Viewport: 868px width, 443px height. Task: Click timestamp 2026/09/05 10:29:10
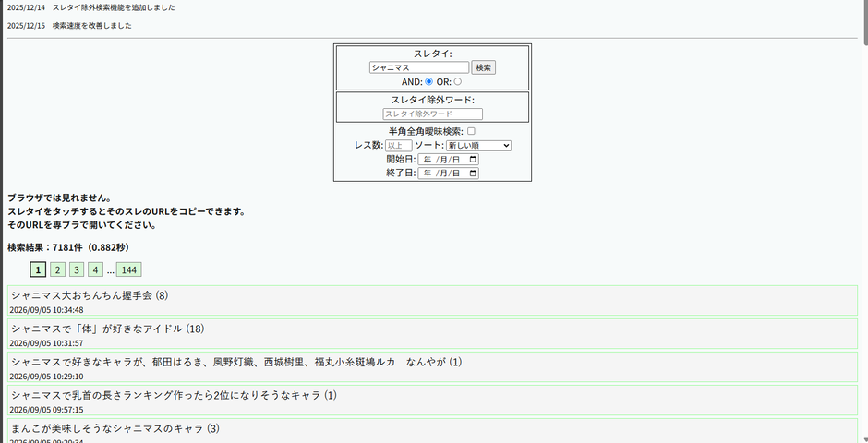pos(46,376)
